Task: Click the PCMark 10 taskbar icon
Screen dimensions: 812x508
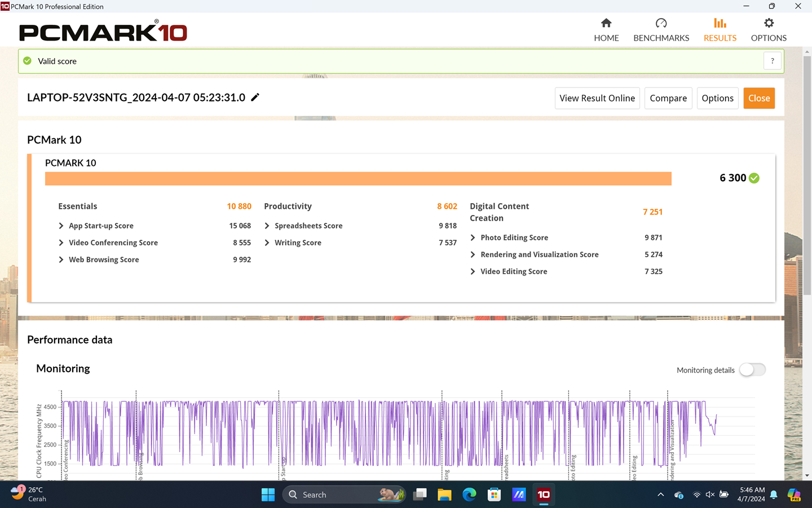Action: pos(544,495)
